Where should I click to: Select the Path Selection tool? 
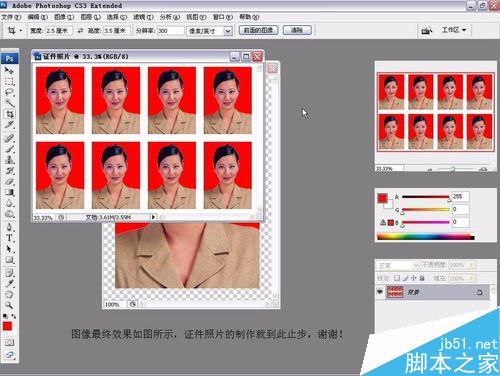9,249
